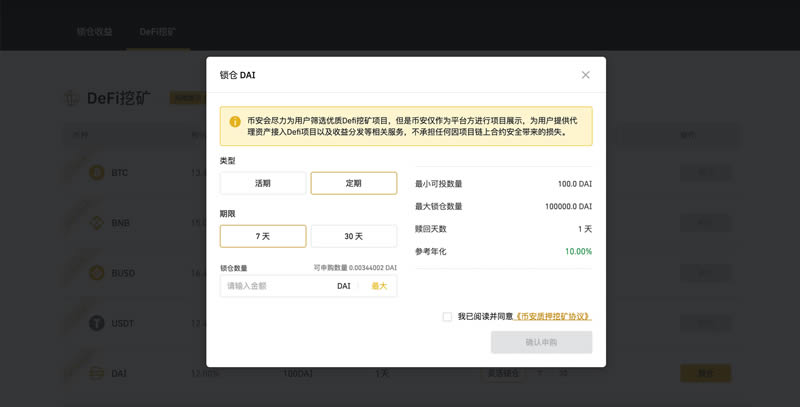Click the BUSD coin icon

97,272
